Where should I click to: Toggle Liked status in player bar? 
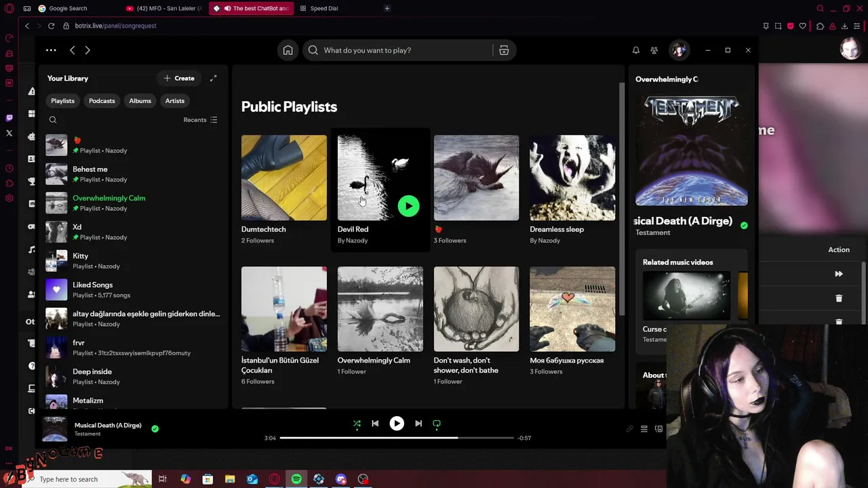click(155, 428)
